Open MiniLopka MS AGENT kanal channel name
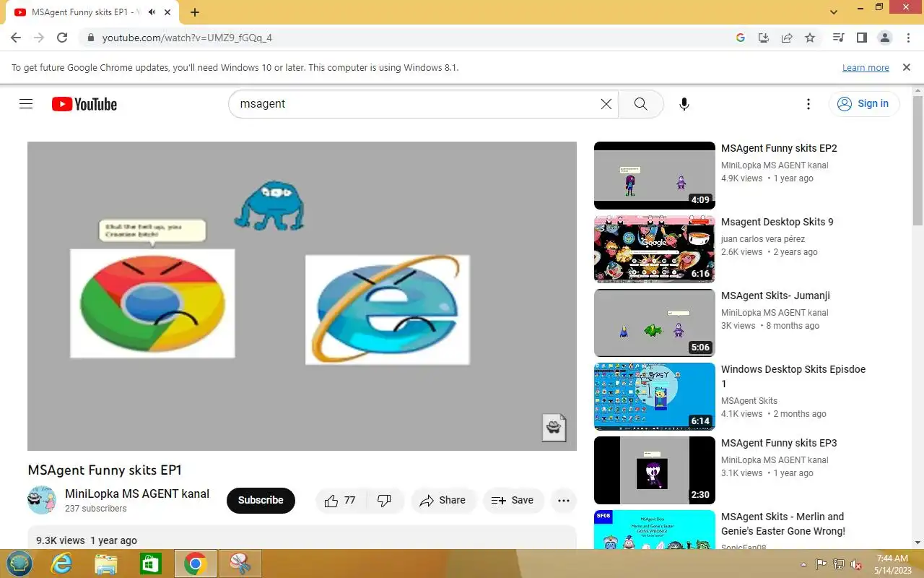Screen dimensions: 924x578 pos(137,494)
